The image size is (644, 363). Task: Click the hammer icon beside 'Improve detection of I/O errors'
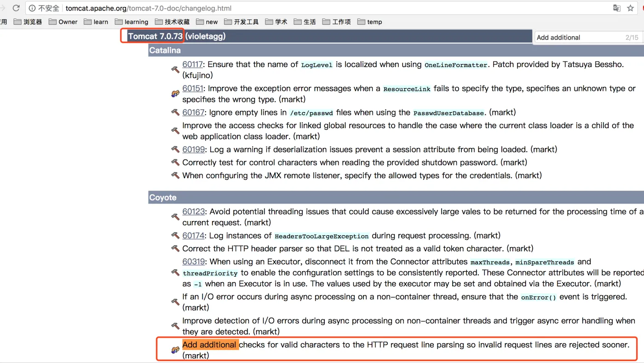[175, 326]
